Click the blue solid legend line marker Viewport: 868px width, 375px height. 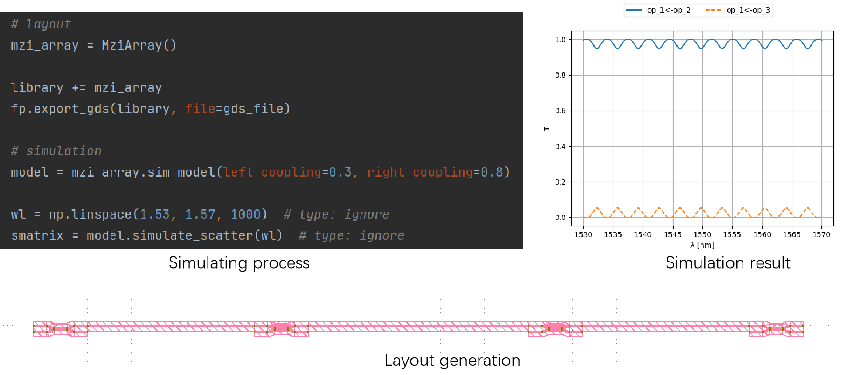634,10
